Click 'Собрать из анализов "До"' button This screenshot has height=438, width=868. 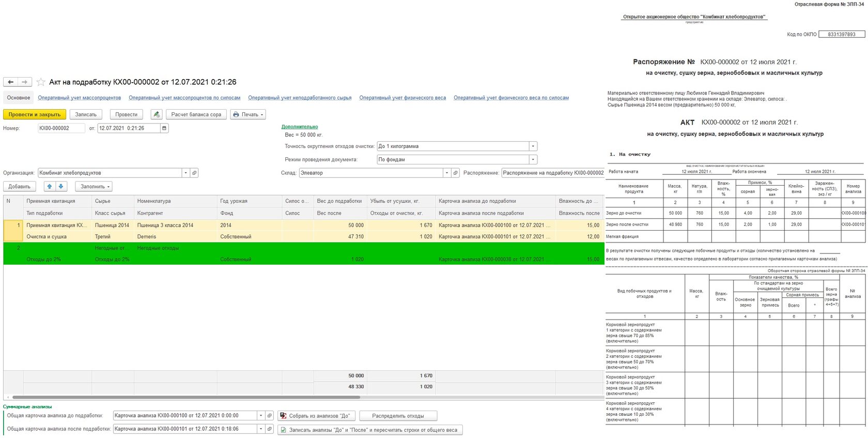pos(315,416)
